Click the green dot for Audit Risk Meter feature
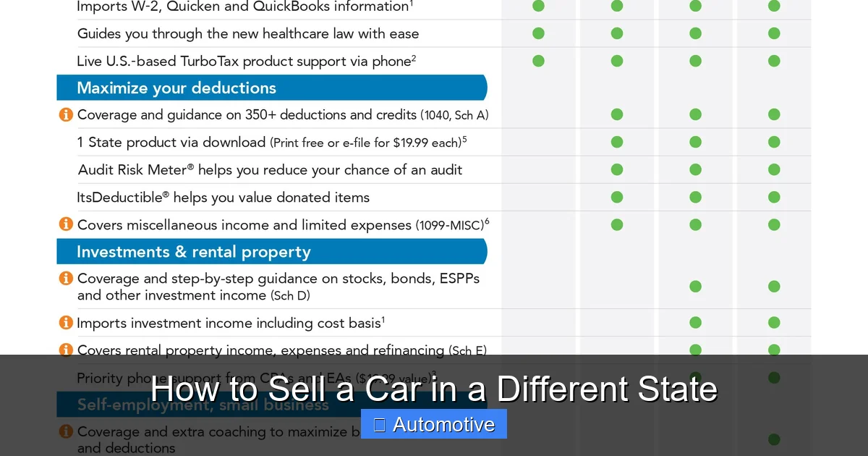Image resolution: width=868 pixels, height=456 pixels. click(x=616, y=169)
